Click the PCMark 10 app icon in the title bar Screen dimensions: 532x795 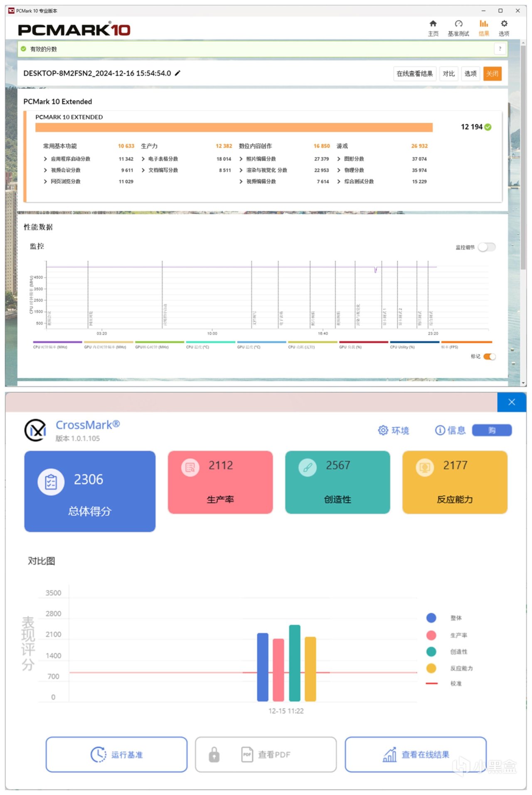[11, 11]
